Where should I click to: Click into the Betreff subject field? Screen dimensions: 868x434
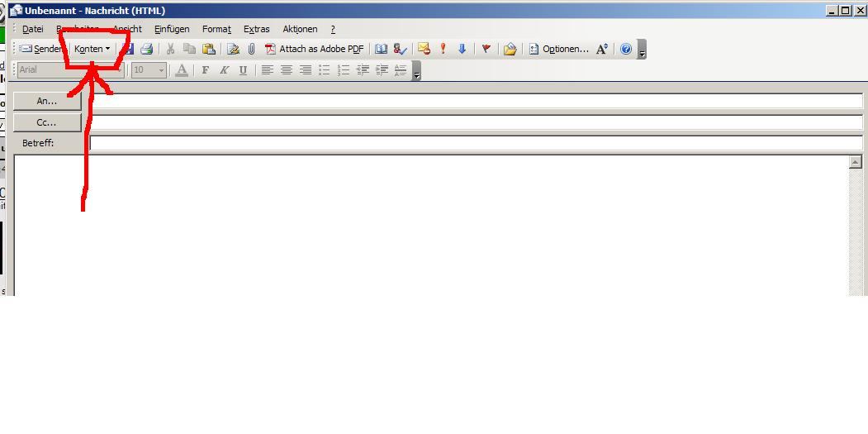tap(476, 144)
